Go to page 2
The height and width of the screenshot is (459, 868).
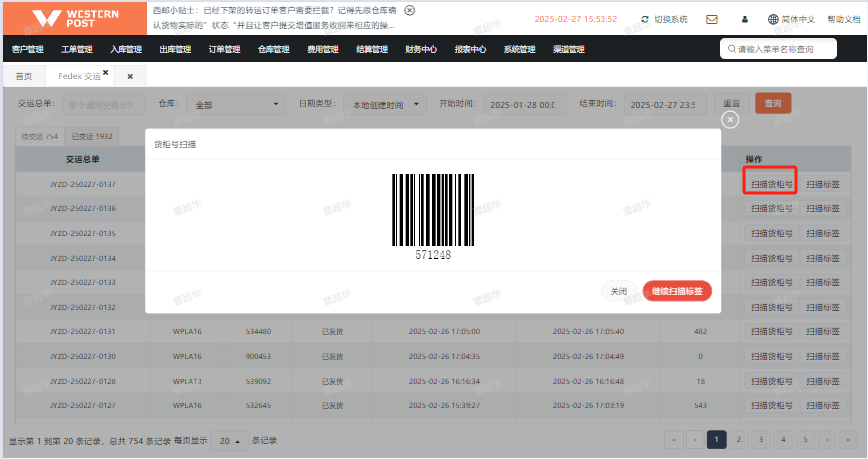738,440
